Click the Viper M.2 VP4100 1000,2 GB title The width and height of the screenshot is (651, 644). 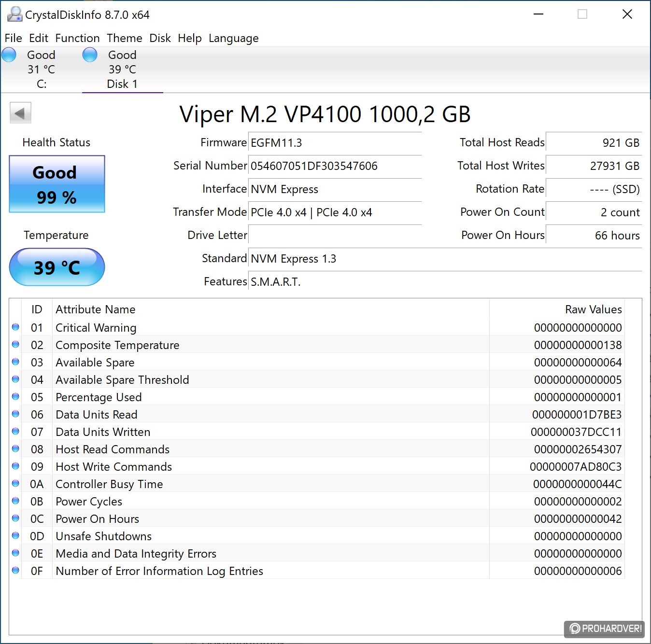325,114
